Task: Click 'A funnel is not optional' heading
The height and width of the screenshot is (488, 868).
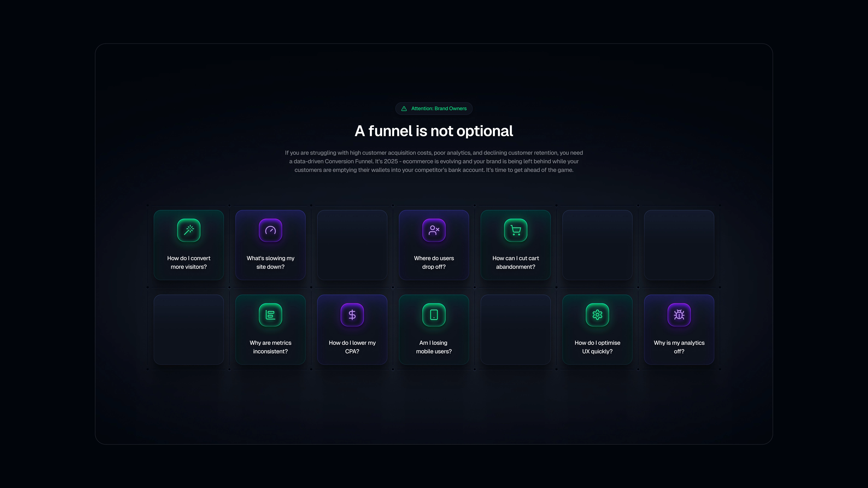Action: [x=434, y=131]
